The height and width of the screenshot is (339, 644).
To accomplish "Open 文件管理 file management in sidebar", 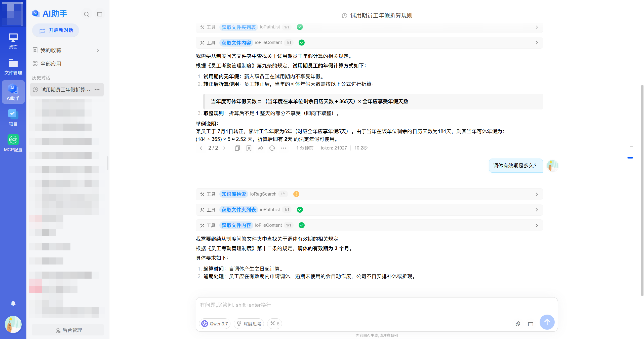I will tap(13, 67).
